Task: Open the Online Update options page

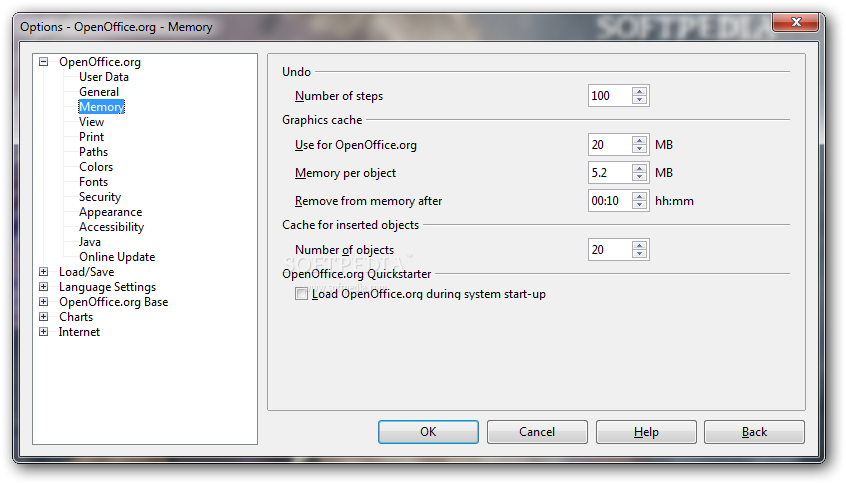Action: coord(117,257)
